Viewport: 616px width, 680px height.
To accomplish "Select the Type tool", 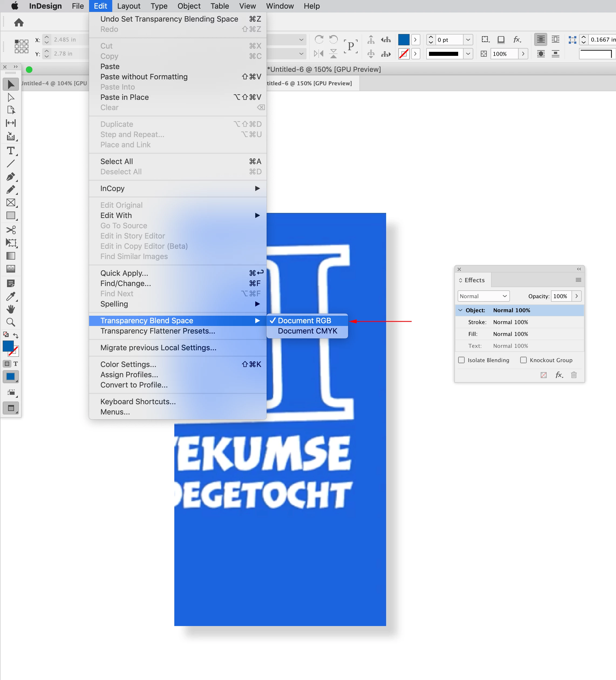I will 11,151.
